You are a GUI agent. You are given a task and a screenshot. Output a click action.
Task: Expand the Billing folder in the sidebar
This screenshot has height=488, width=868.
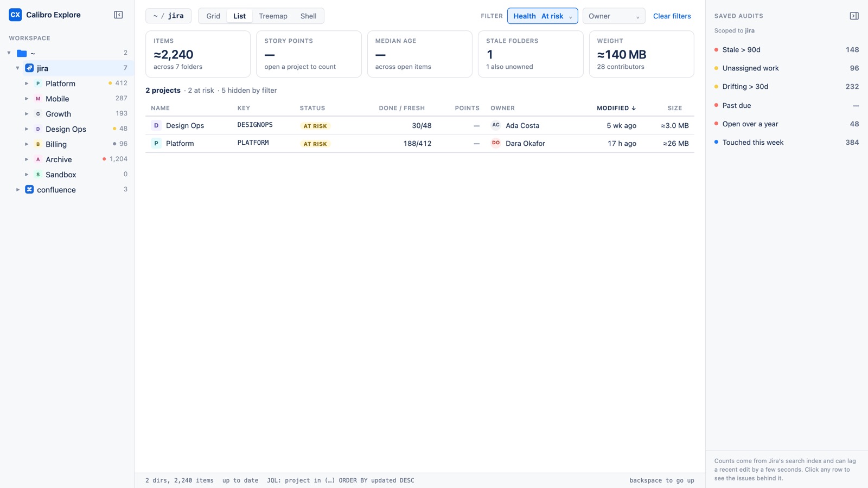27,144
